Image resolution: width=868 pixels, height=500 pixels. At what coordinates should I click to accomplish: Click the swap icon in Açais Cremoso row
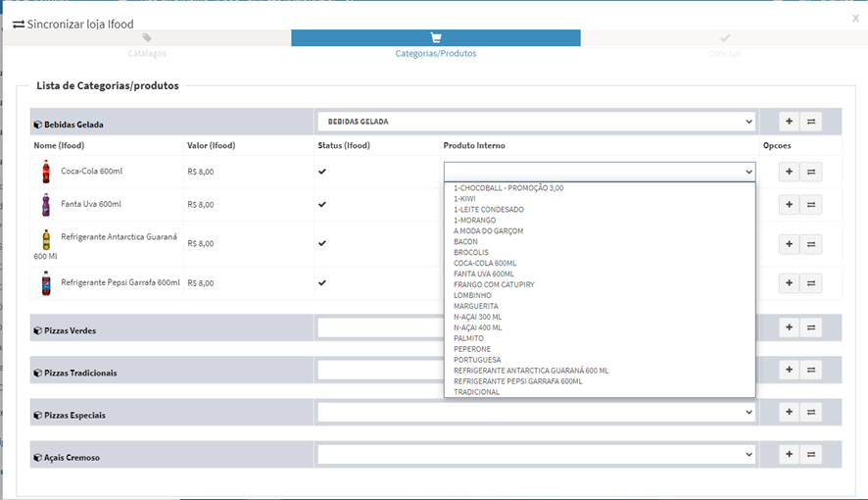[811, 455]
